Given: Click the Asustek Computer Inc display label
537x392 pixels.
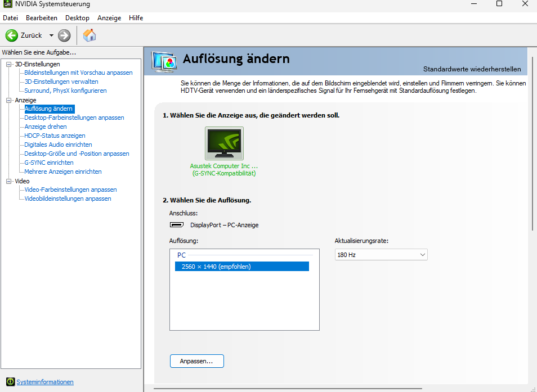Looking at the screenshot, I should pos(224,170).
